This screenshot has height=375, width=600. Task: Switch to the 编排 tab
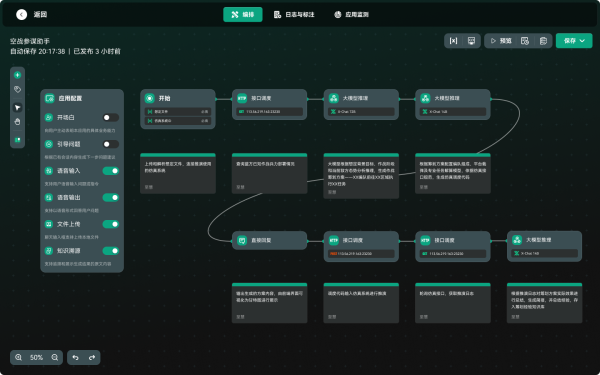(x=243, y=15)
